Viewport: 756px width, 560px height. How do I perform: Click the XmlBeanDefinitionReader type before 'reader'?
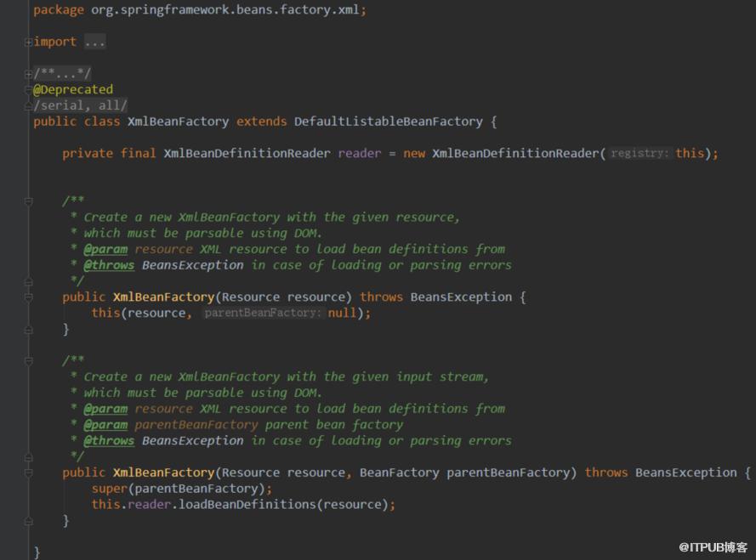click(x=247, y=153)
